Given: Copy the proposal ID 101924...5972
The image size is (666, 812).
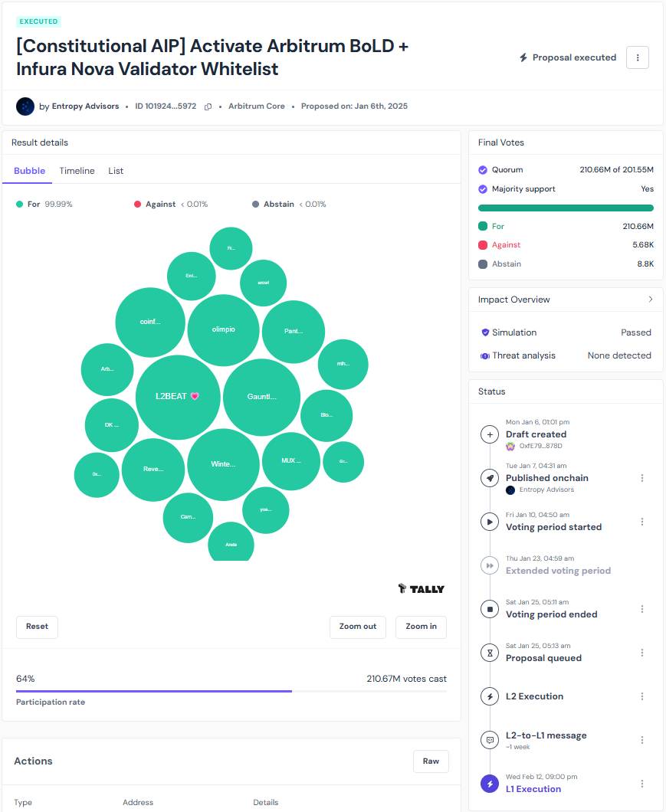Looking at the screenshot, I should point(208,106).
